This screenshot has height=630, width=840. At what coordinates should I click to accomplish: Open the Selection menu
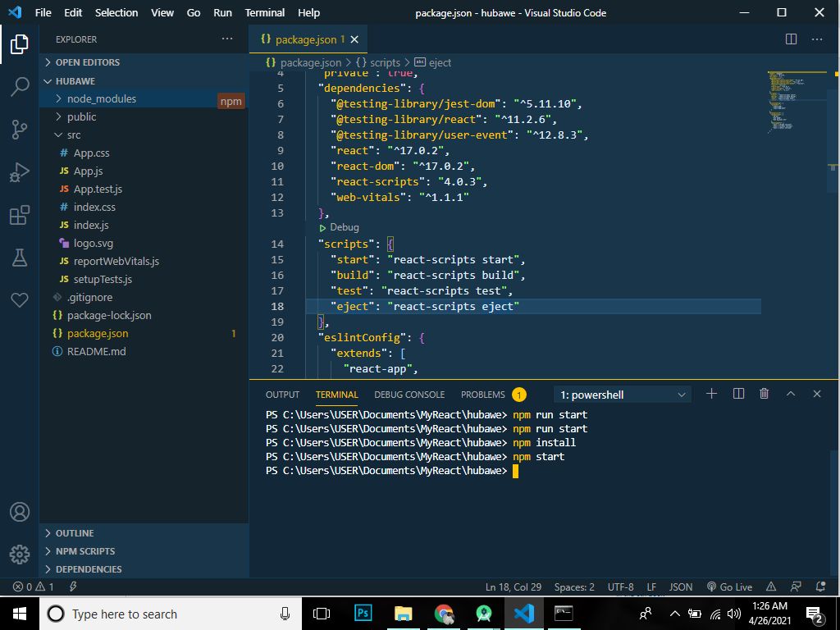pyautogui.click(x=116, y=12)
